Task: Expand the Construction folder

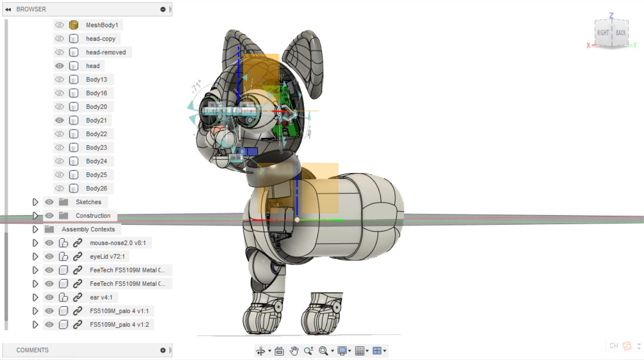Action: [35, 216]
